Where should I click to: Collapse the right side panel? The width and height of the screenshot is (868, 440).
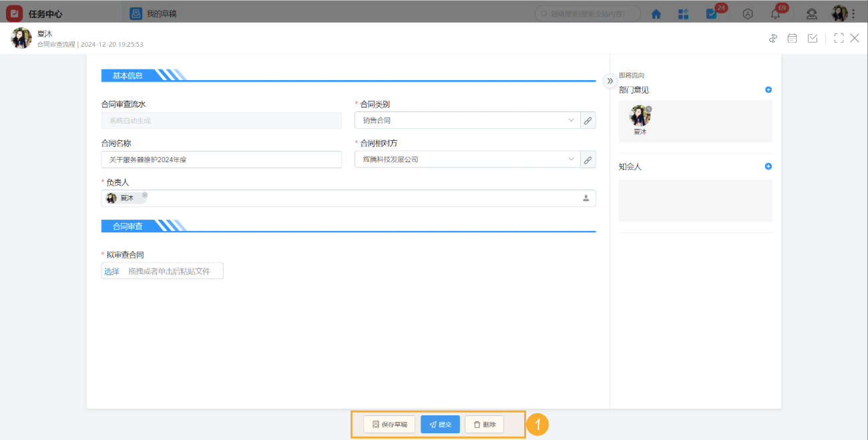click(x=610, y=80)
